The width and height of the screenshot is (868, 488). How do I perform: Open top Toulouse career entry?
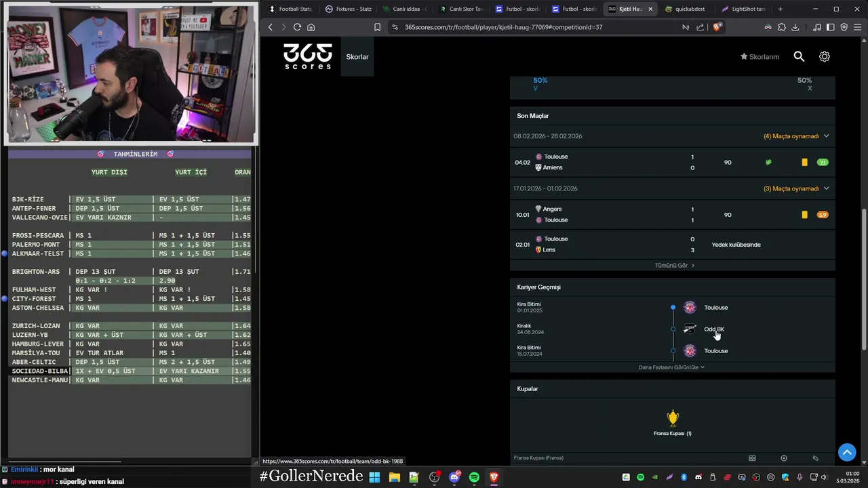(715, 308)
